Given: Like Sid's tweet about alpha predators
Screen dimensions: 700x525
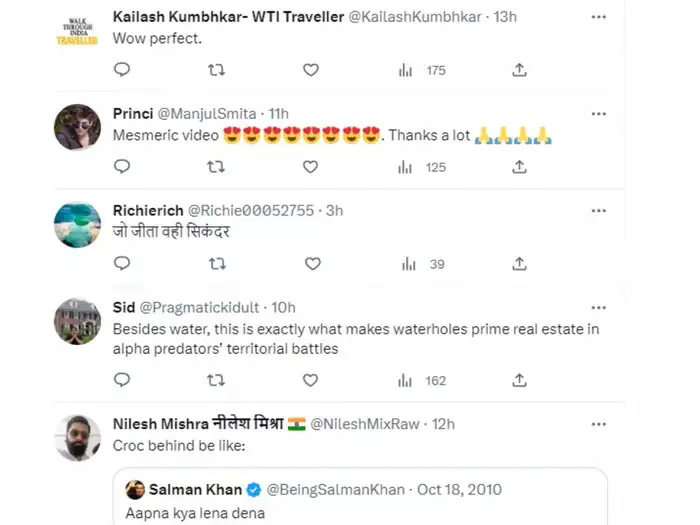Looking at the screenshot, I should [x=311, y=380].
